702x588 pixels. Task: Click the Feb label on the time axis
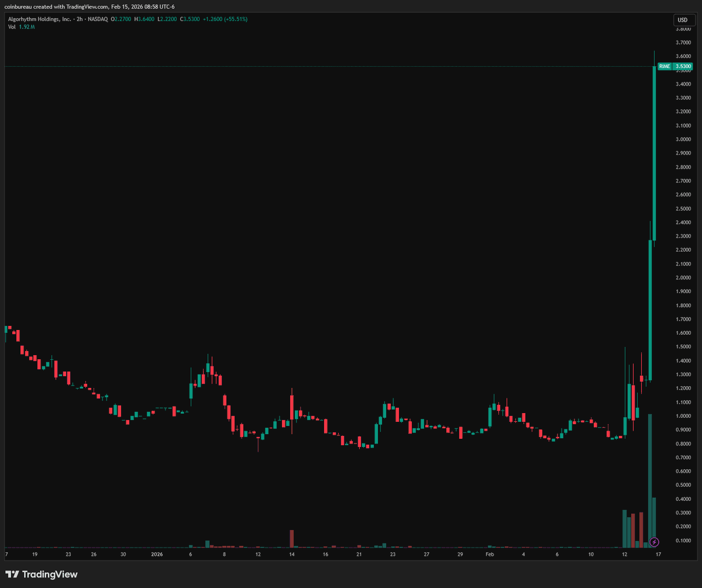click(489, 553)
